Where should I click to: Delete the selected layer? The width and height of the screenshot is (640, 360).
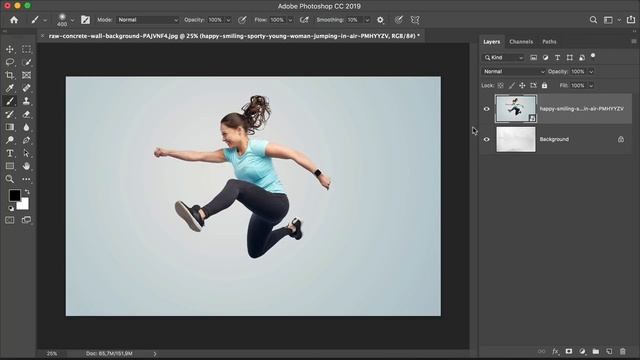(622, 351)
